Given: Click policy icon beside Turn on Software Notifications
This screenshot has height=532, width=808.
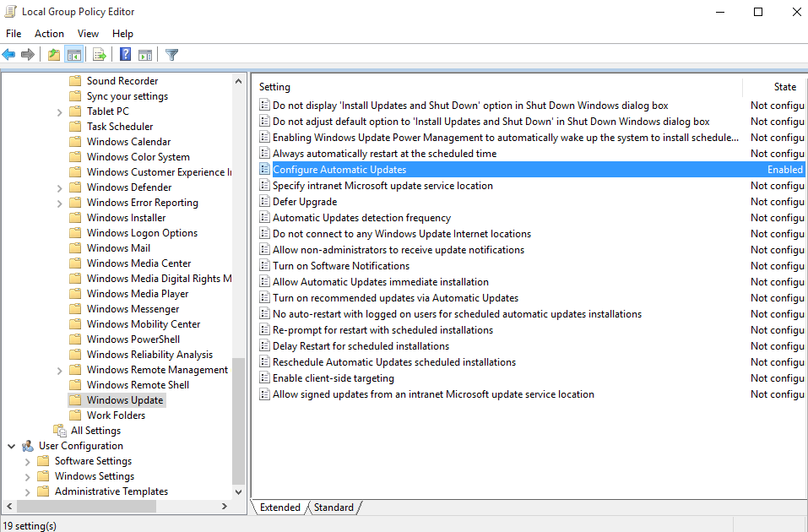Looking at the screenshot, I should point(264,265).
